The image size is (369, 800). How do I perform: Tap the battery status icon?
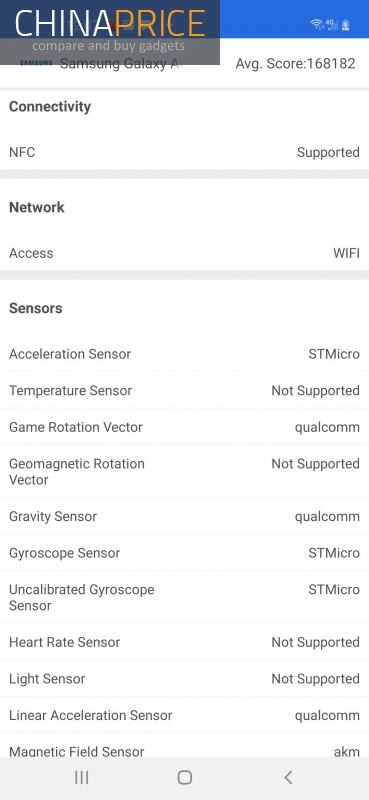[x=346, y=24]
